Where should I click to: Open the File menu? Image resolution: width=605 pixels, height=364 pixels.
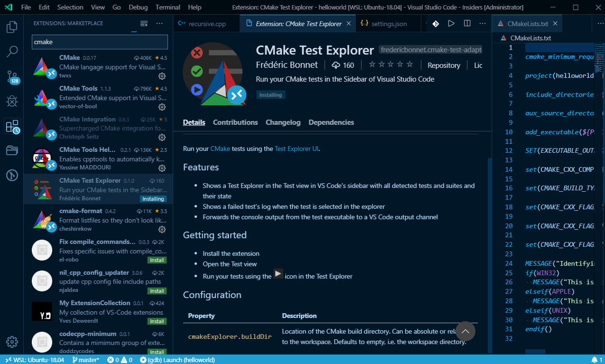[x=26, y=7]
